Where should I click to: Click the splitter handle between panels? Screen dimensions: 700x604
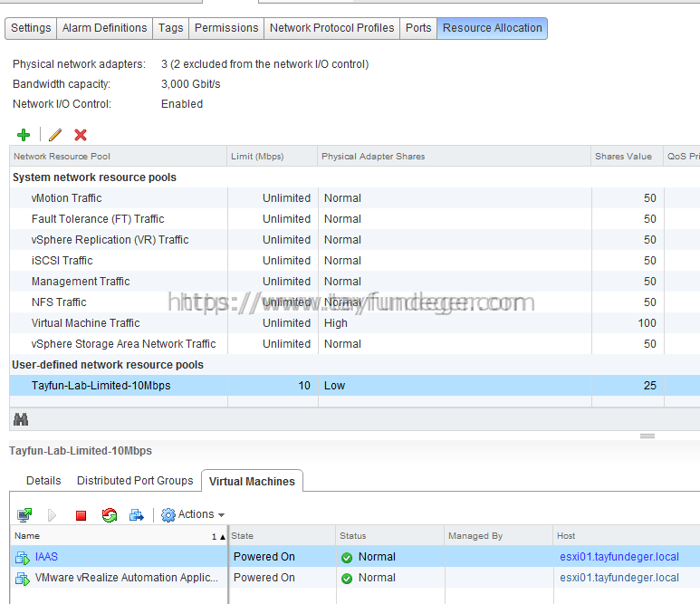tap(647, 436)
